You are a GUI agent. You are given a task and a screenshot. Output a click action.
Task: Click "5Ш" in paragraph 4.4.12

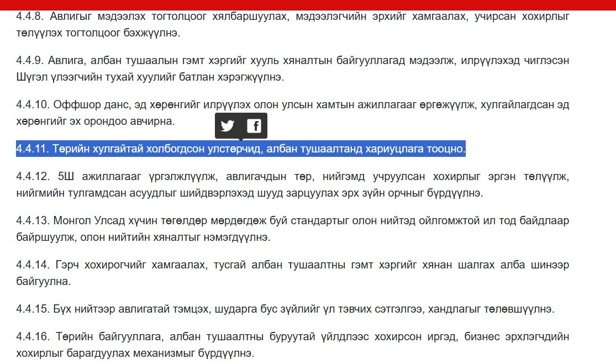point(65,177)
